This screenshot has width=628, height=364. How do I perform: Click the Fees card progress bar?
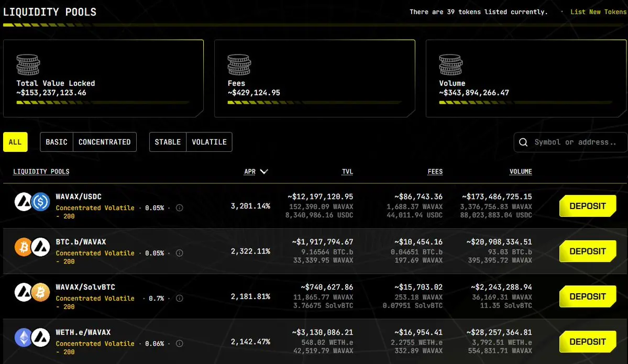(314, 103)
